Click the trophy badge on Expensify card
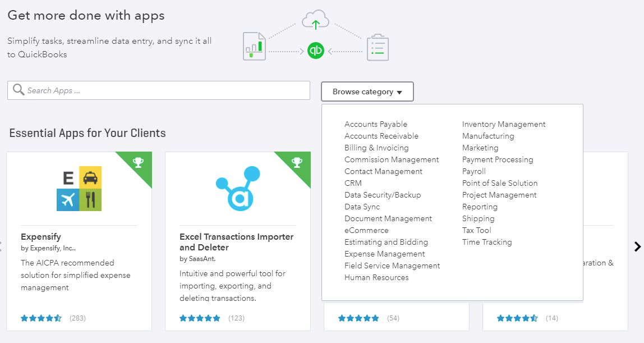The width and height of the screenshot is (644, 343). coord(138,163)
